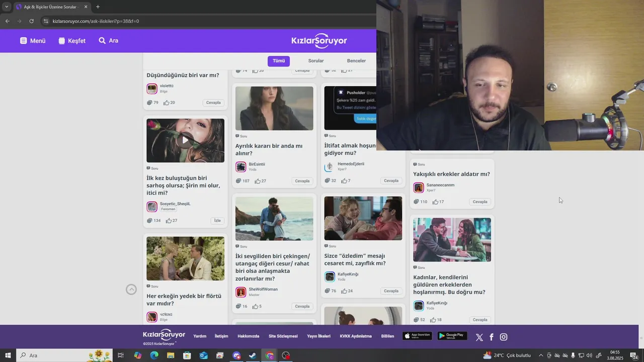Open Windows Start menu
Viewport: 644px width, 362px height.
tap(8, 355)
